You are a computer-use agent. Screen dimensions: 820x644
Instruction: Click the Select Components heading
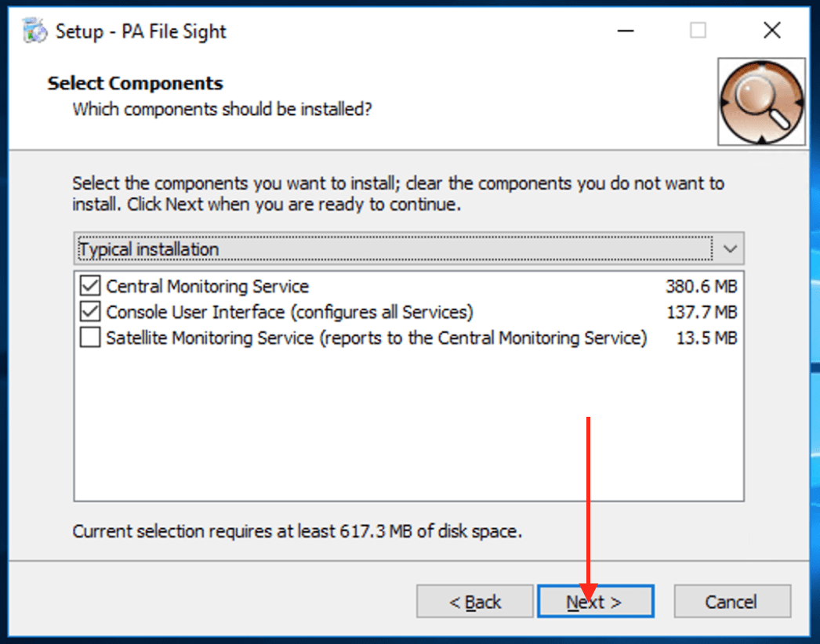(136, 83)
